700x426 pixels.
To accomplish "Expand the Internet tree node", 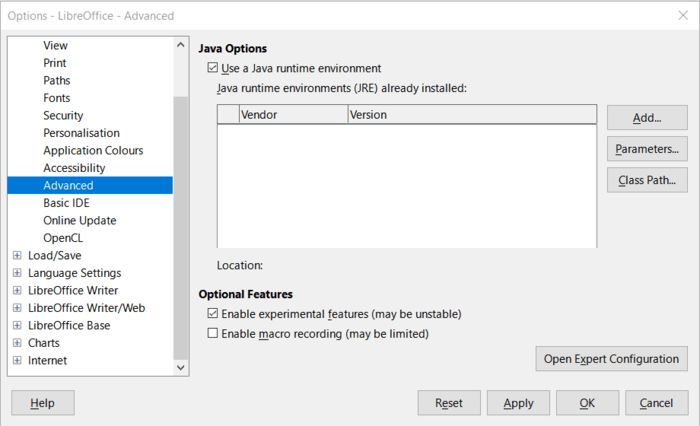I will coord(17,360).
